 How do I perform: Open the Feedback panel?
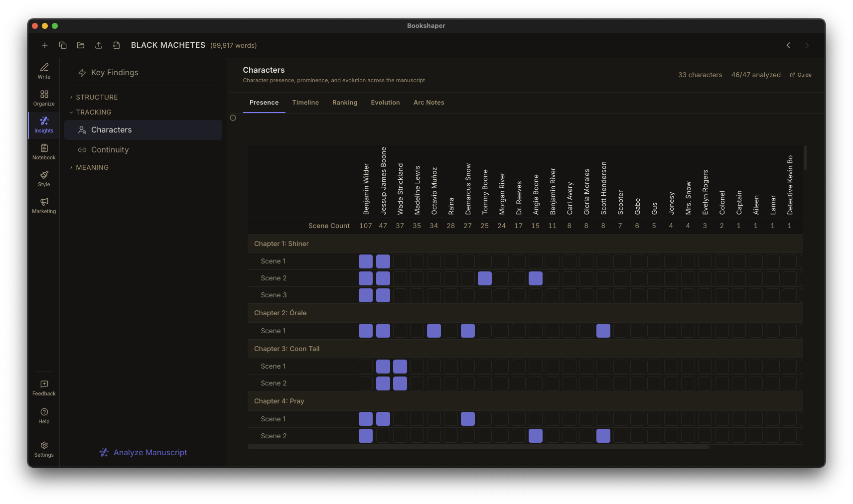tap(44, 388)
